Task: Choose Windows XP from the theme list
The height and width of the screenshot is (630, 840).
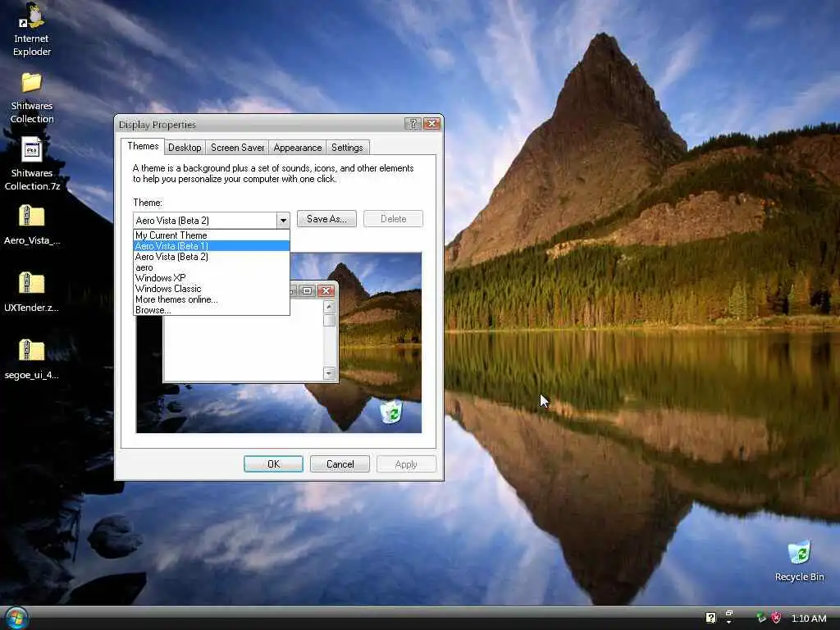Action: point(211,278)
